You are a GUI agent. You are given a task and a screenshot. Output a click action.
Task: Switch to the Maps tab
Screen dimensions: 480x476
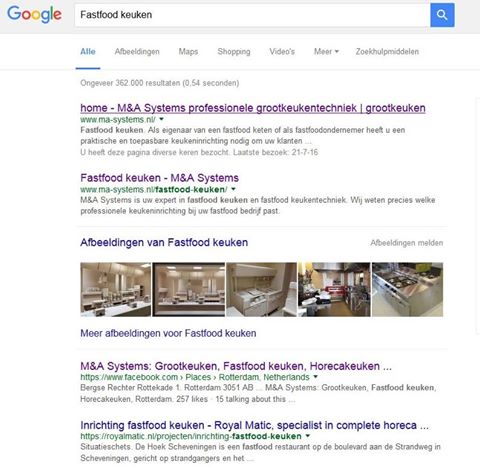click(188, 52)
